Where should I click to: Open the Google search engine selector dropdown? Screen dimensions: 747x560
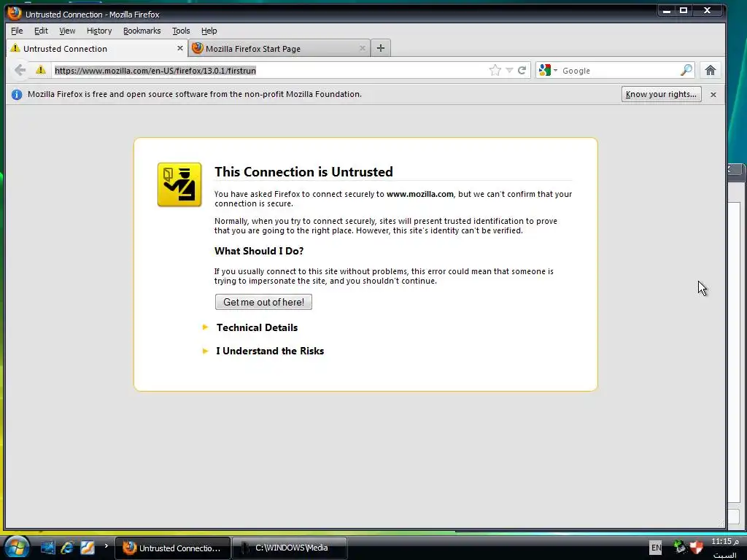[x=548, y=71]
